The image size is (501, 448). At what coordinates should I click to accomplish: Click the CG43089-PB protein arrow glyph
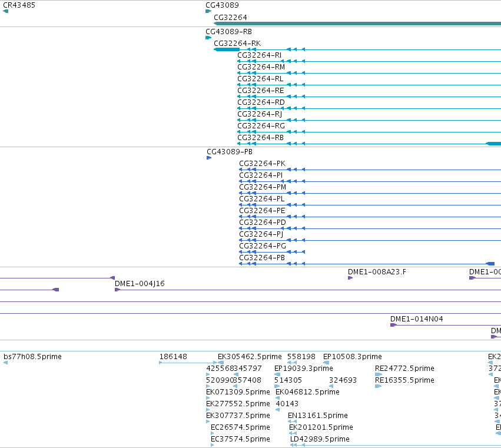point(209,158)
